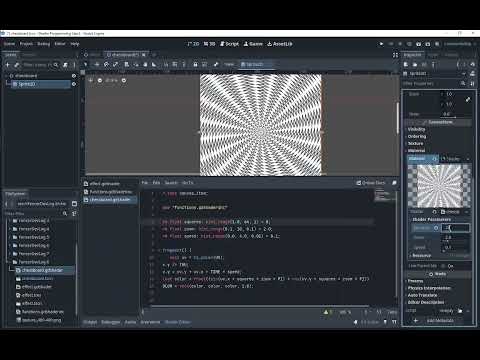Reset the Squares parameter with revert icon
The width and height of the screenshot is (480, 360).
(x=436, y=228)
